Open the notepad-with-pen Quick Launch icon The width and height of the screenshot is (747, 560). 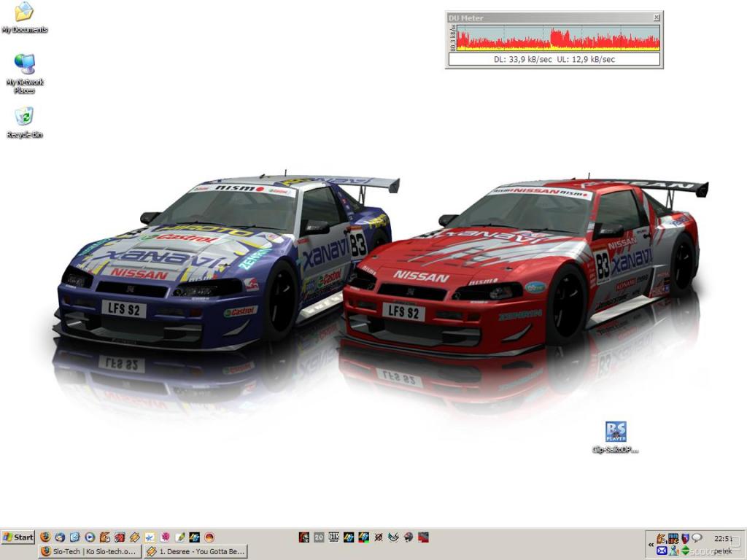[179, 537]
